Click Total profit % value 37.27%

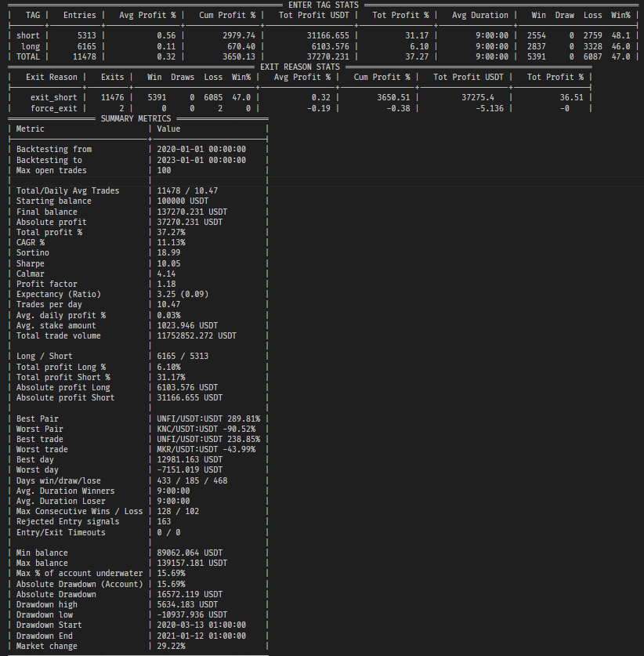tap(171, 232)
